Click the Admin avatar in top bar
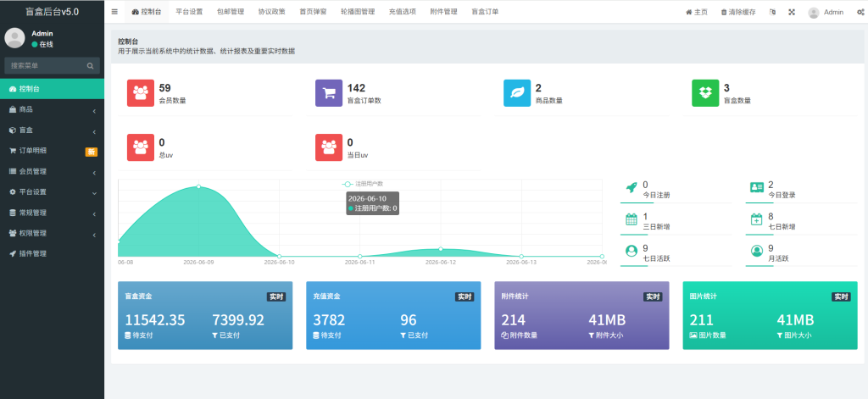Image resolution: width=868 pixels, height=399 pixels. [x=813, y=12]
